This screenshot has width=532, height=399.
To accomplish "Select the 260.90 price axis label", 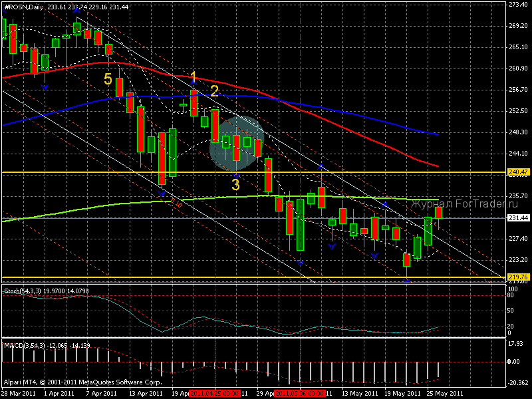I will pos(518,68).
